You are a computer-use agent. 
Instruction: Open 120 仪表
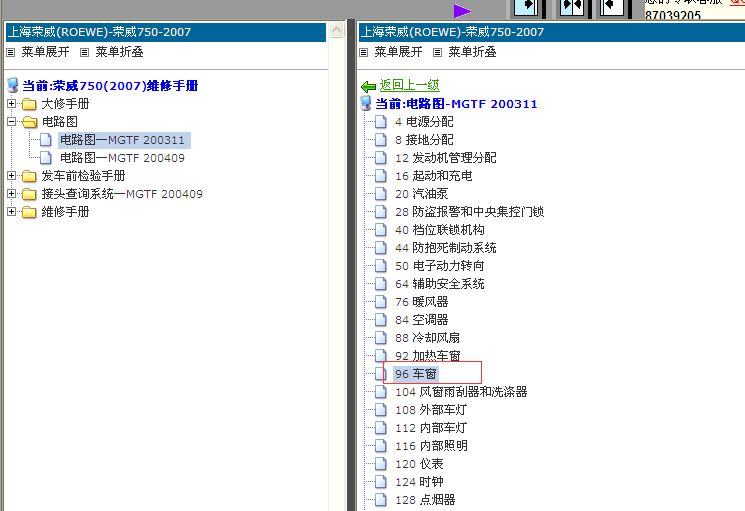tap(419, 464)
